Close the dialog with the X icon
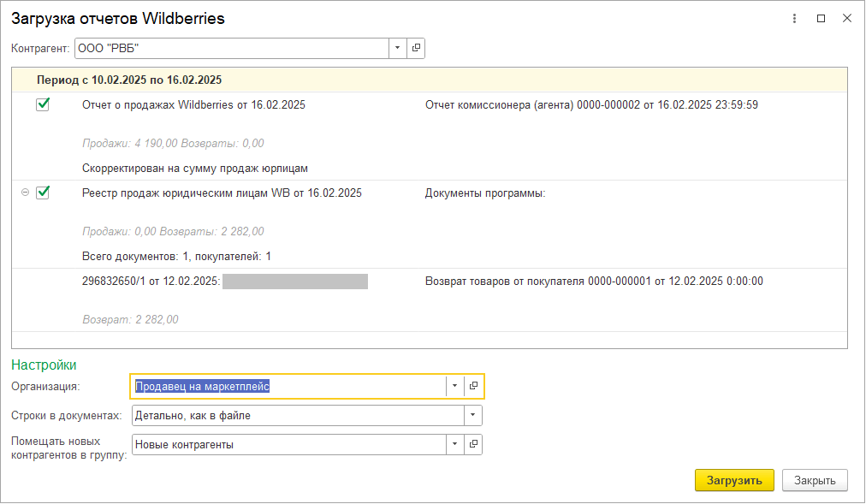 (846, 18)
